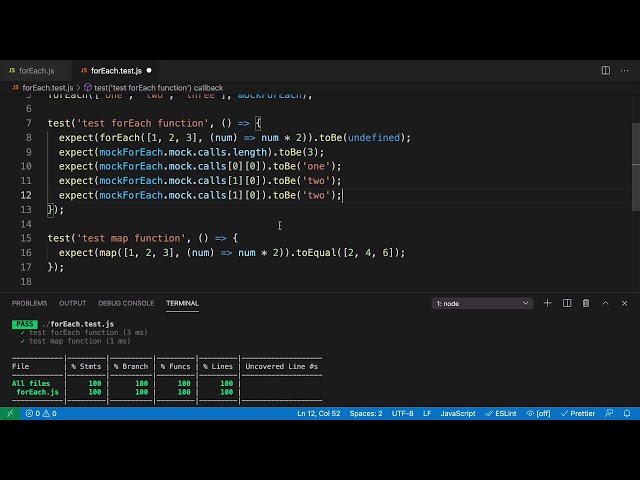This screenshot has width=640, height=480.
Task: Click symbol icon before test callback breadcrumb
Action: (x=87, y=88)
